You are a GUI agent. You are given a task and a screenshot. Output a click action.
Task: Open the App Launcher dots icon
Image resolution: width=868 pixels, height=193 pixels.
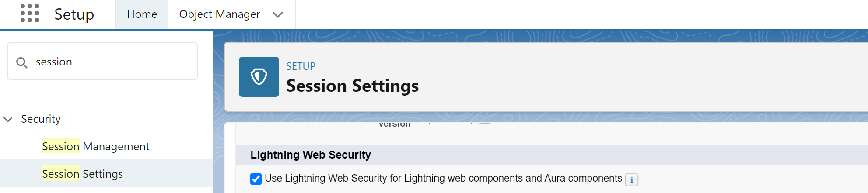tap(30, 14)
